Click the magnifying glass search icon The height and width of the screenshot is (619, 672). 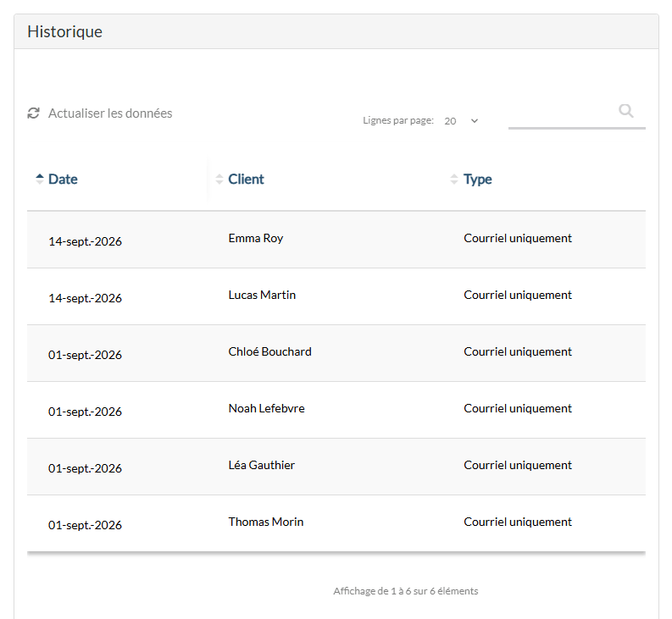(626, 111)
